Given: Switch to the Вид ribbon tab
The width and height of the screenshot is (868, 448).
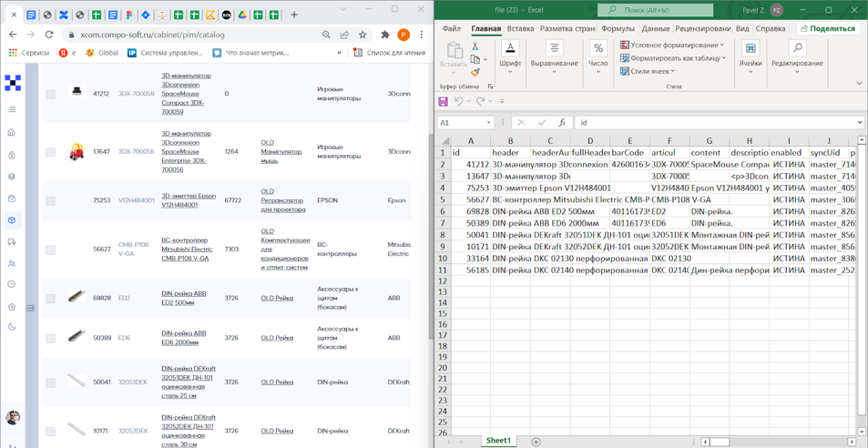Looking at the screenshot, I should tap(743, 29).
